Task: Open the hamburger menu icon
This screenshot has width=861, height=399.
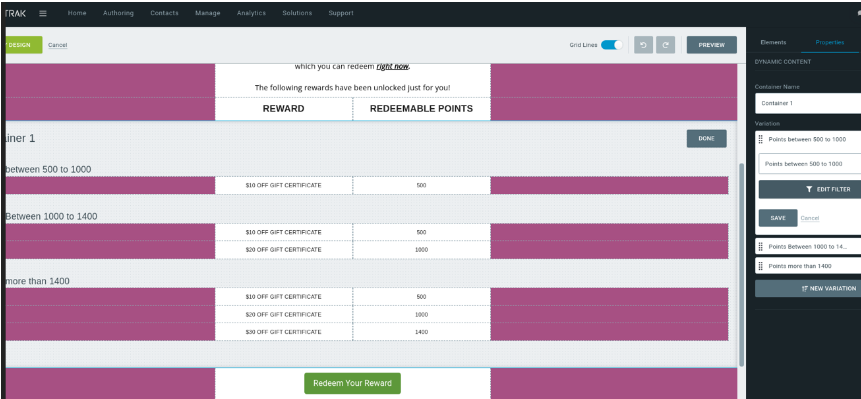Action: tap(43, 13)
